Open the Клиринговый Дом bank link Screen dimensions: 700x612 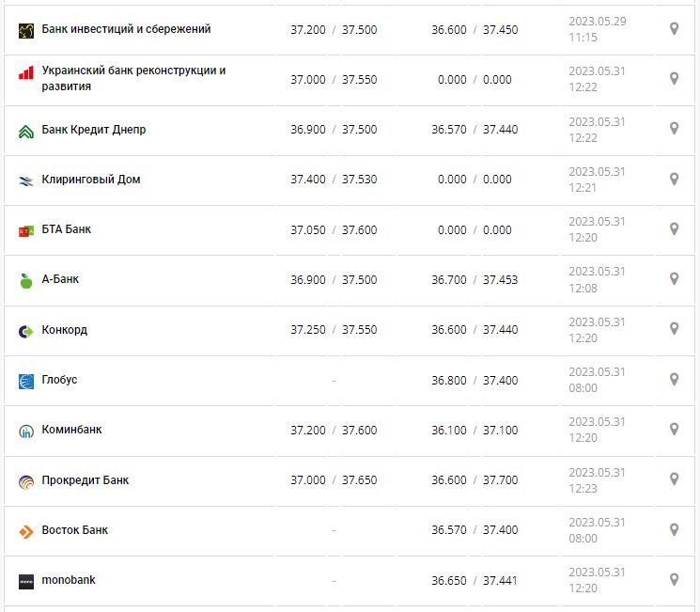tap(91, 179)
